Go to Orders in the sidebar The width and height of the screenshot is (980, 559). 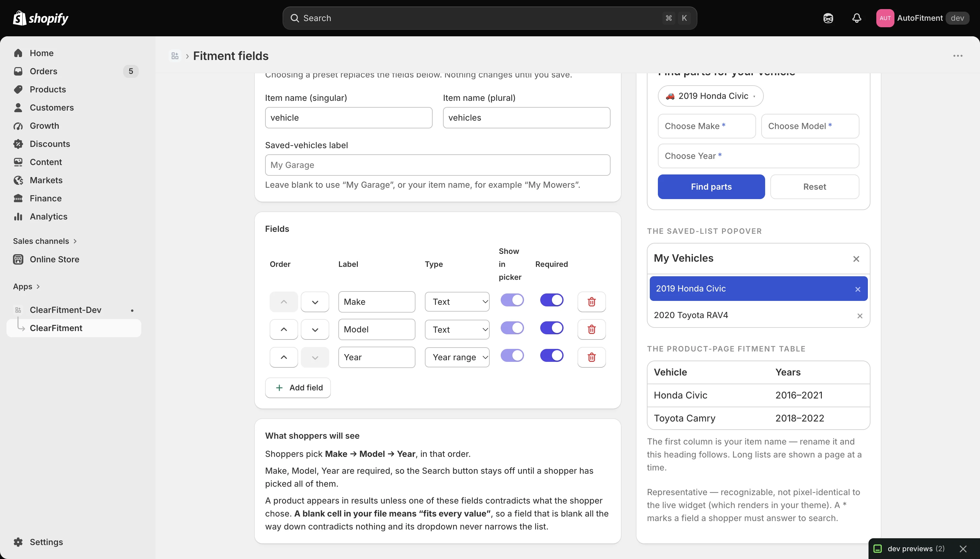pyautogui.click(x=74, y=71)
